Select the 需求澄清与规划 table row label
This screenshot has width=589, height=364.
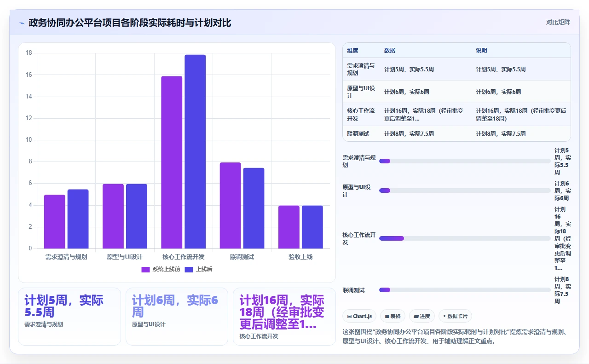[x=361, y=69]
